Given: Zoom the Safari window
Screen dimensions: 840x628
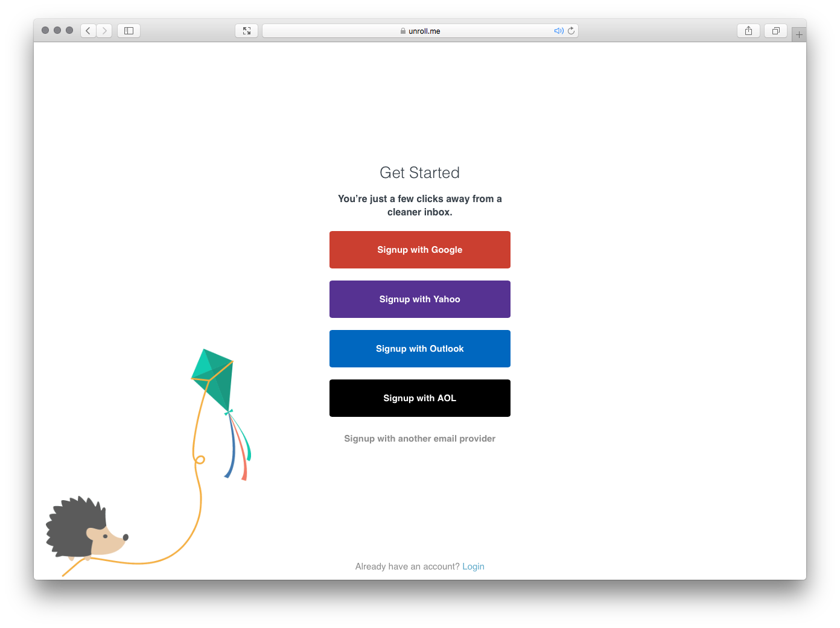Looking at the screenshot, I should 69,30.
